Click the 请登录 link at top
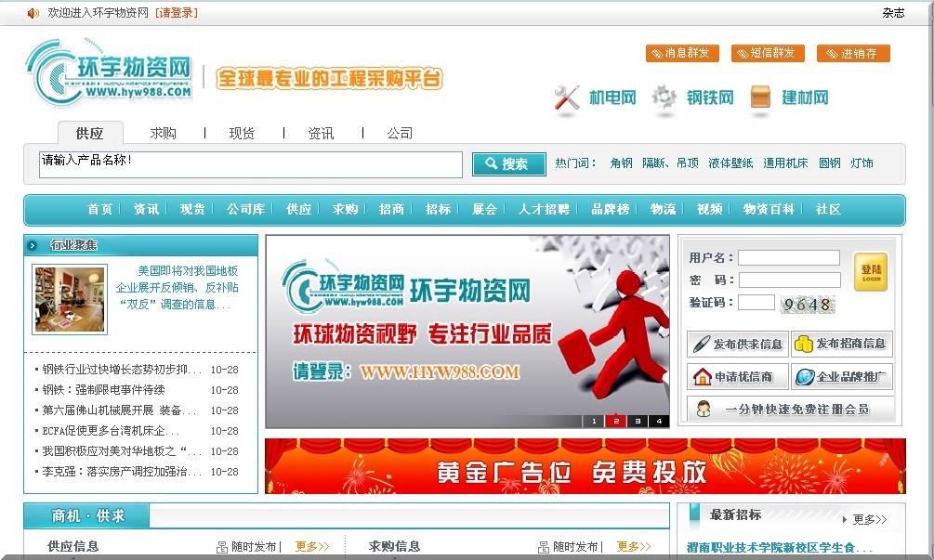Screen dimensions: 934x560 click(x=177, y=12)
